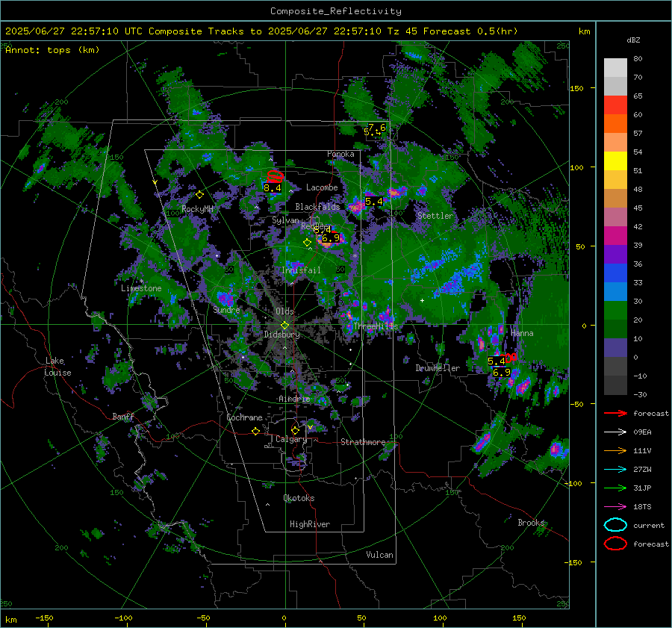Click the red forecast arrow in legend
This screenshot has height=628, width=672.
pyautogui.click(x=615, y=413)
